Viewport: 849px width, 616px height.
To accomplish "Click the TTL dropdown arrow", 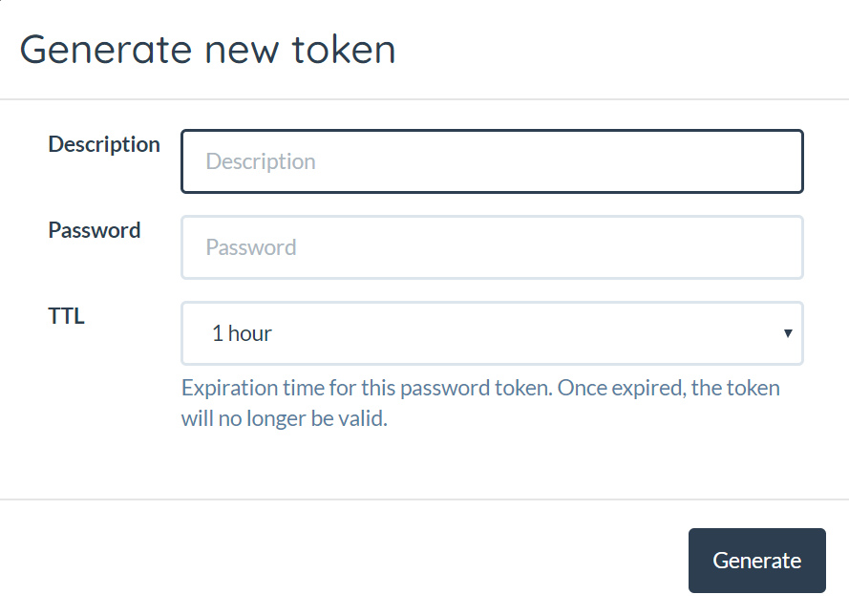I will [788, 333].
